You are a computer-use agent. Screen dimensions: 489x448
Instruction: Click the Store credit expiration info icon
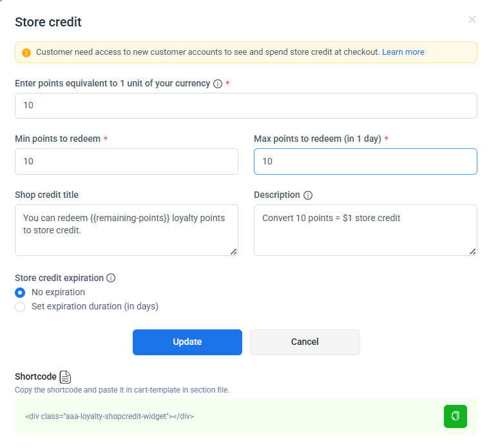[111, 278]
